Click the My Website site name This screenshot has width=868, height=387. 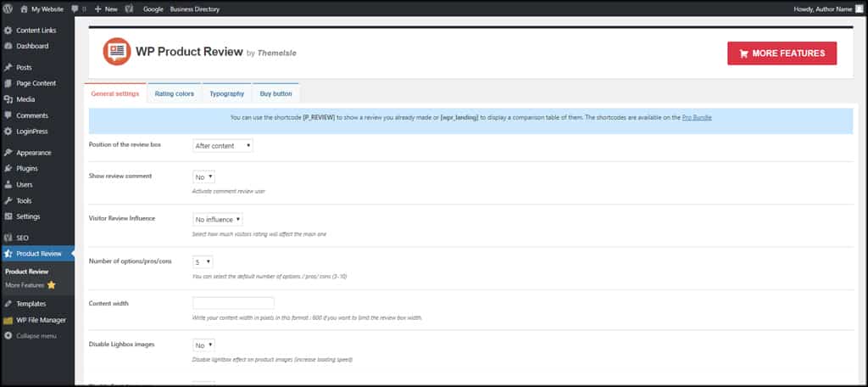point(47,9)
